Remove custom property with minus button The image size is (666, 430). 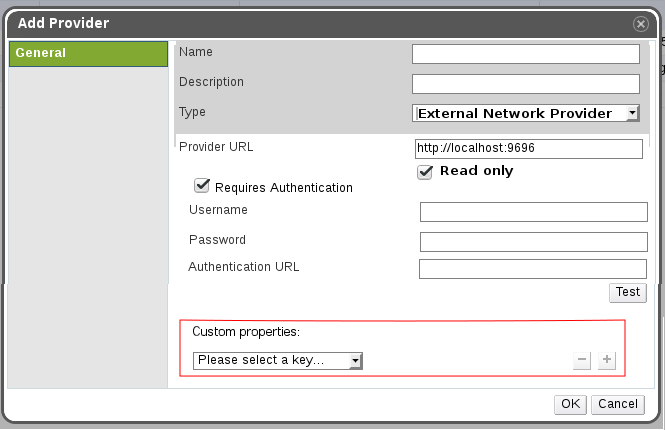coord(582,360)
